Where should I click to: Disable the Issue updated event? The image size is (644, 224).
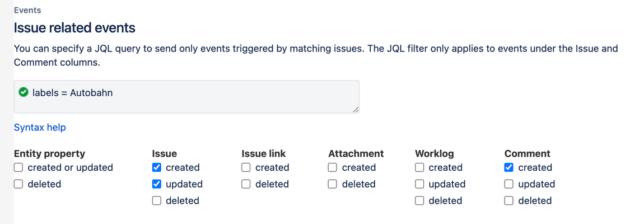157,184
